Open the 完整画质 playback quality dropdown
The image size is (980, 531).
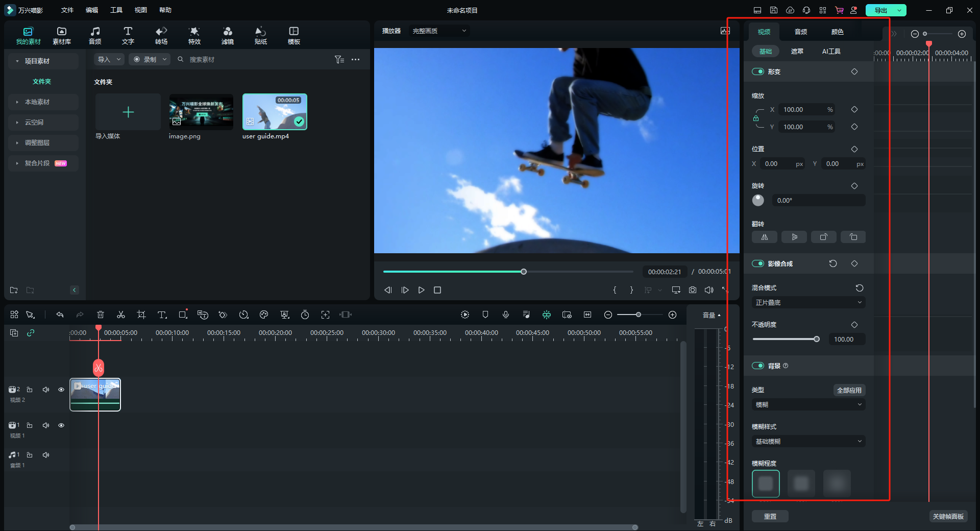click(439, 31)
